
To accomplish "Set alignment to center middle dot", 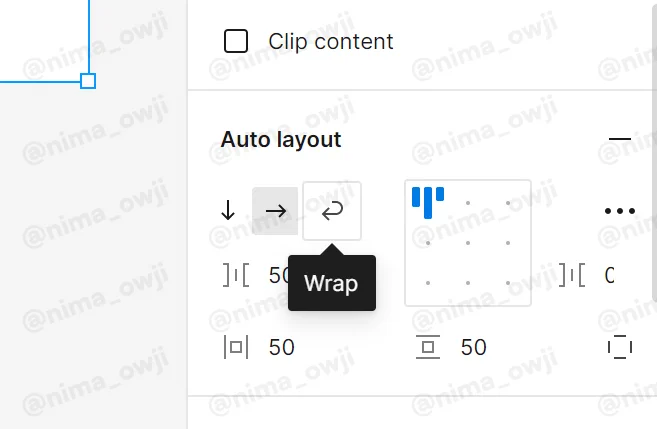I will [x=468, y=243].
